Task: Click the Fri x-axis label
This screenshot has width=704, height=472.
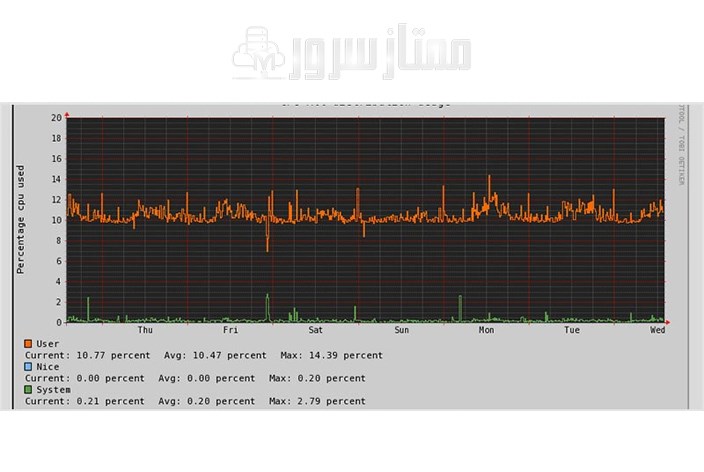Action: point(230,330)
